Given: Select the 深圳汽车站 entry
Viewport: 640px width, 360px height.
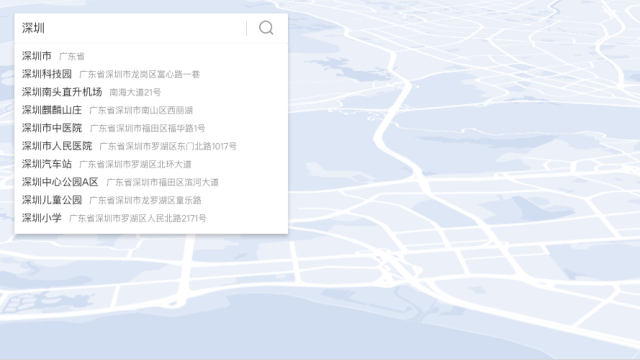Looking at the screenshot, I should point(151,164).
